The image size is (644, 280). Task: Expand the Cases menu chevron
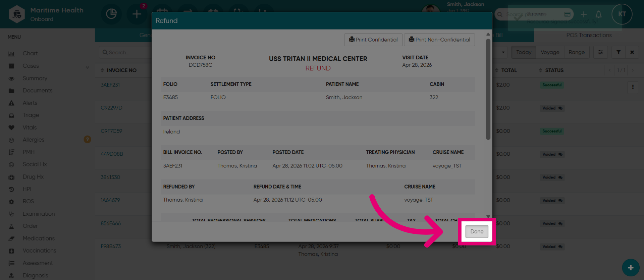click(x=87, y=67)
